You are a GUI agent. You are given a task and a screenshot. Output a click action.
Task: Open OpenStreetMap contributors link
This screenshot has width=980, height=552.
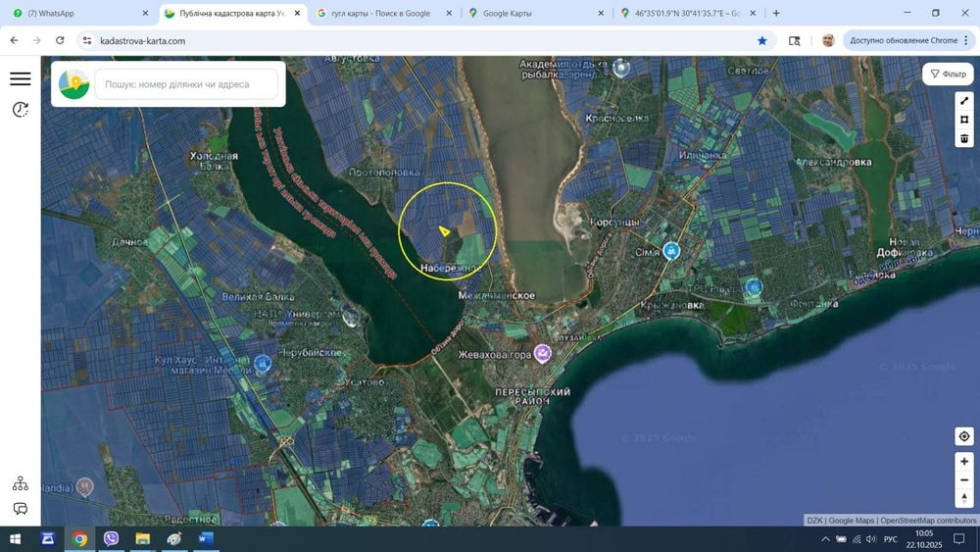(x=928, y=520)
